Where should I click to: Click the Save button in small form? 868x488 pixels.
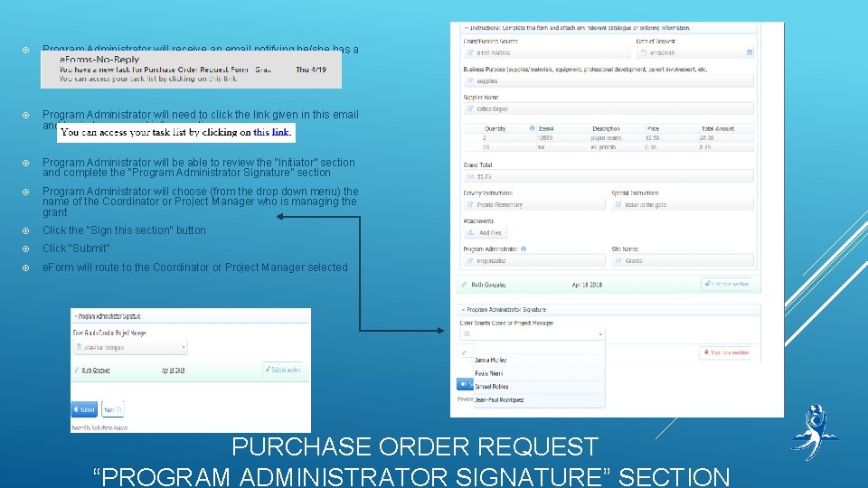tap(112, 409)
